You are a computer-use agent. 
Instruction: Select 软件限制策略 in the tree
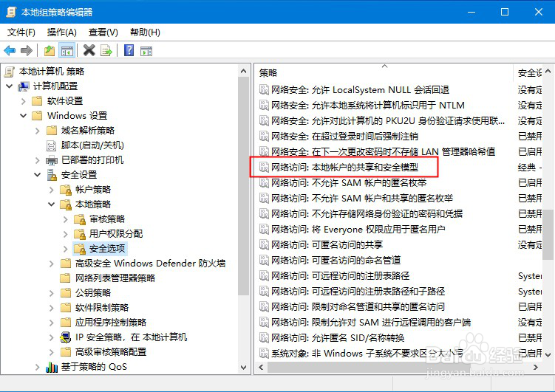[x=101, y=308]
